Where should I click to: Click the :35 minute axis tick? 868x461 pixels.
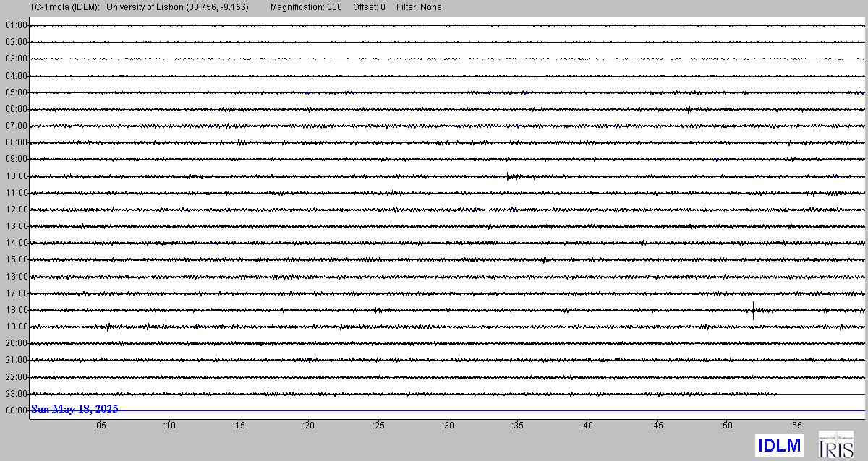click(518, 426)
